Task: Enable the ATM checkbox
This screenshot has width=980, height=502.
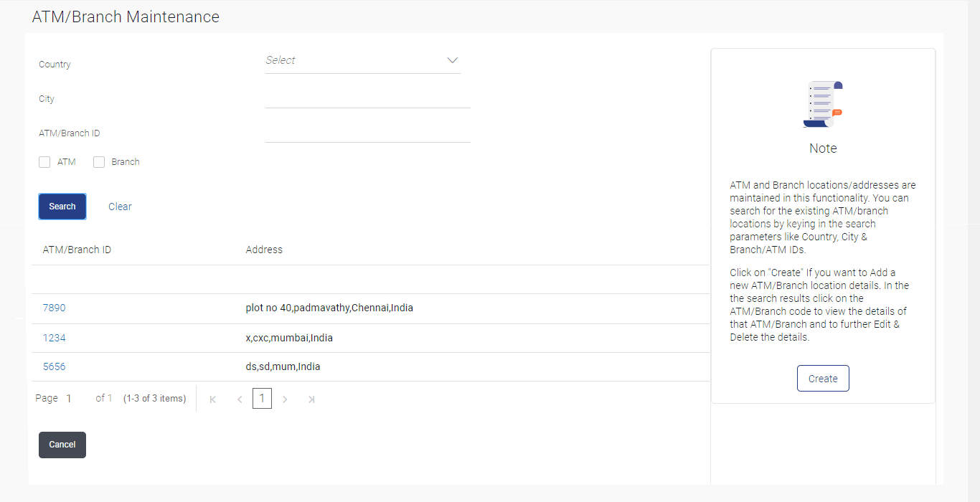Action: [44, 162]
